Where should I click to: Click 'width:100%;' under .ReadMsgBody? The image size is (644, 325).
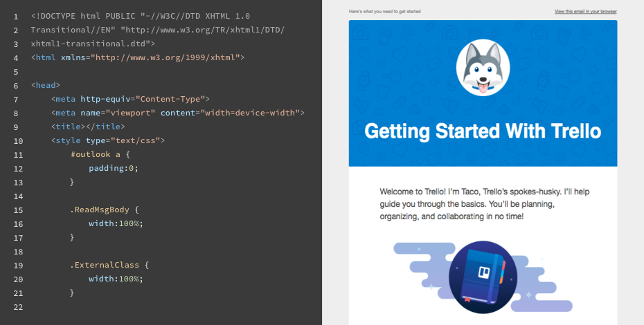click(116, 223)
